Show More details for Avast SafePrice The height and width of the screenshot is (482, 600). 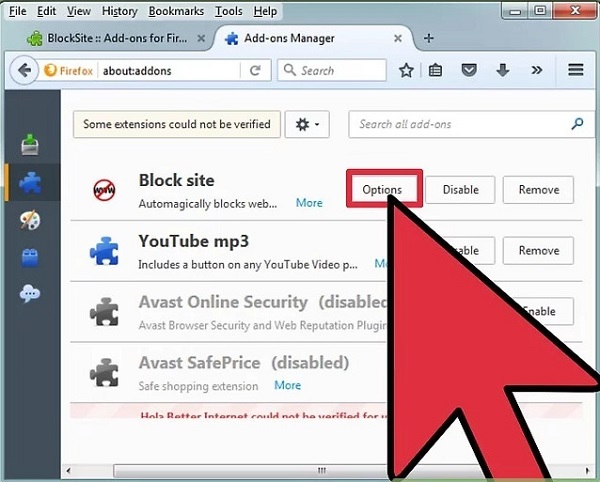point(288,385)
